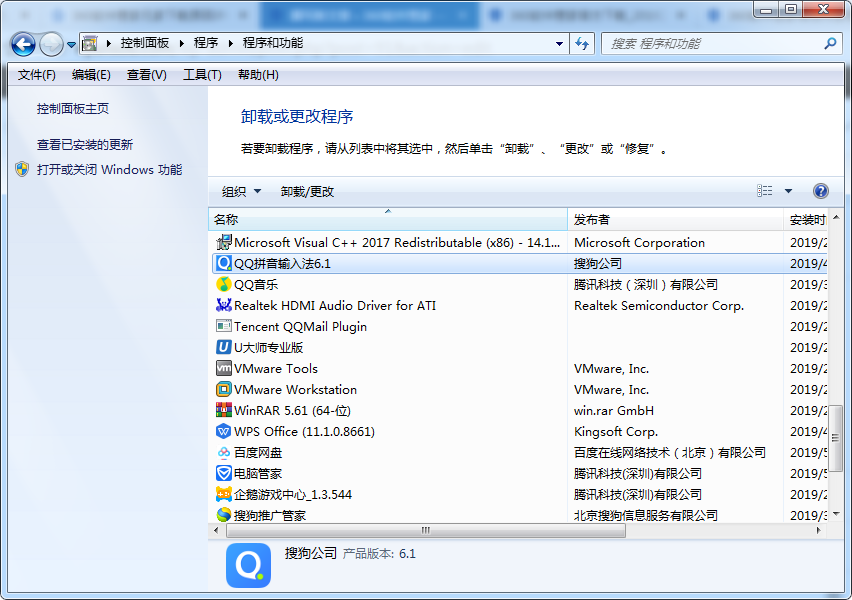Select the VMware Workstation name
This screenshot has height=600, width=852.
(x=295, y=390)
